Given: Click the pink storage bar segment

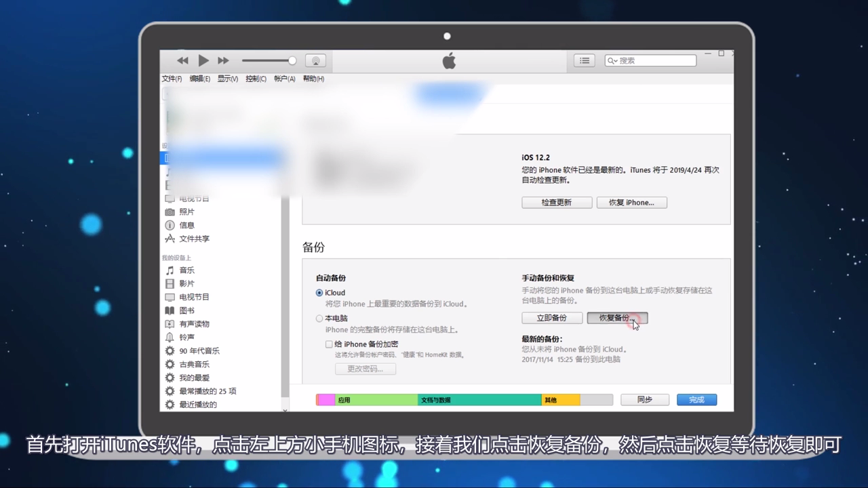Looking at the screenshot, I should point(326,400).
